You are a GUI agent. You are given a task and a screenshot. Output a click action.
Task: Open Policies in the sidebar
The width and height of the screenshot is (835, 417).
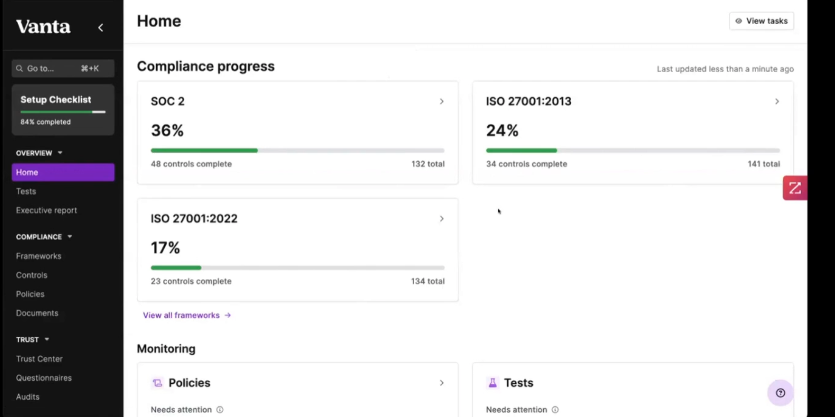tap(30, 294)
